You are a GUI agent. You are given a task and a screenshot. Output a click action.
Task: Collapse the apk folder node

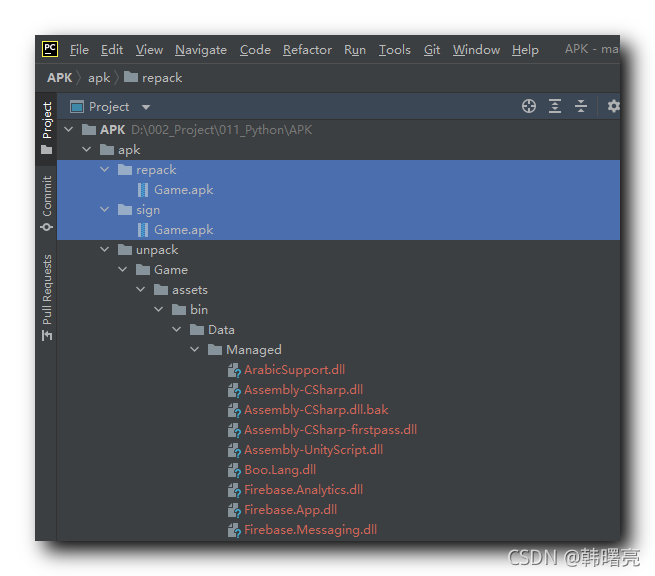86,150
